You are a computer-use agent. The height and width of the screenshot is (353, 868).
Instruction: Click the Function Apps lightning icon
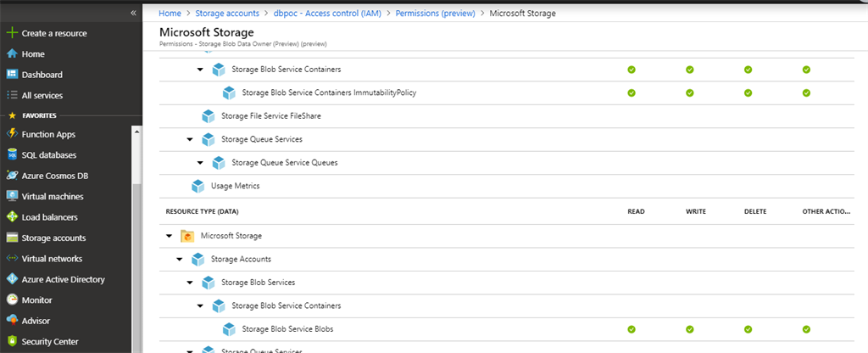[12, 134]
